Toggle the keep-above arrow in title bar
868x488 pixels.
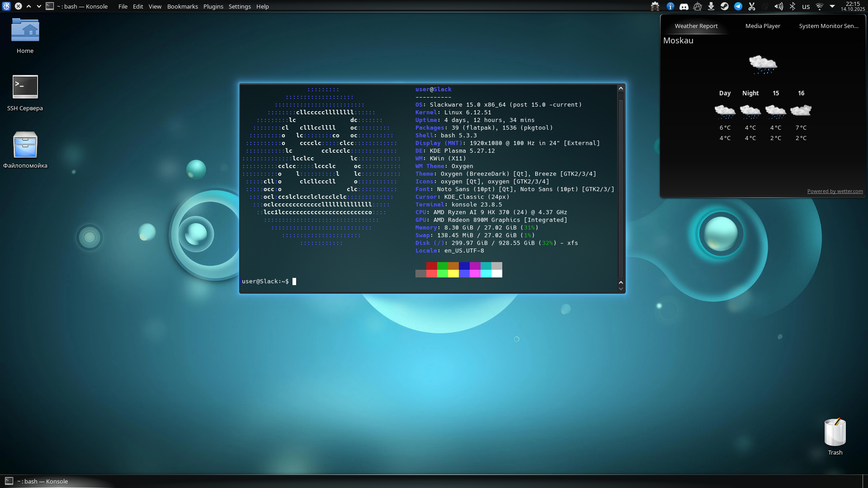coord(29,6)
